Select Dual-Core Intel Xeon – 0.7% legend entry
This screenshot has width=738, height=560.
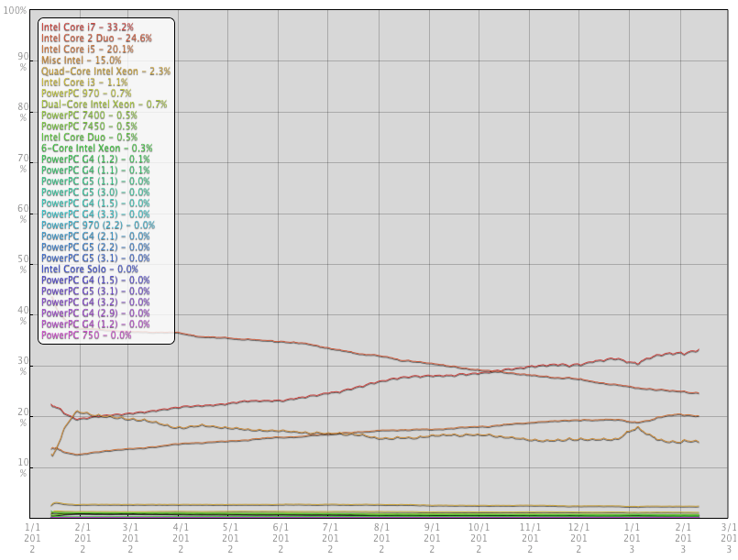pyautogui.click(x=104, y=104)
